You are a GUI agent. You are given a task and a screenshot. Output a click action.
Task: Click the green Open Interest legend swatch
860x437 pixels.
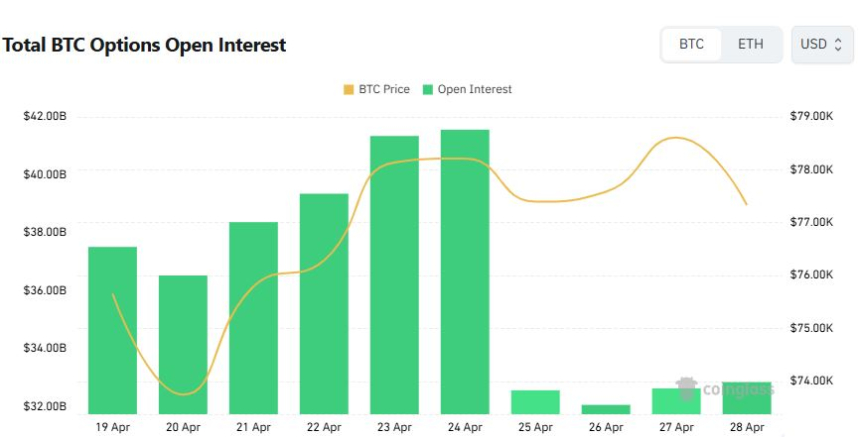(x=428, y=89)
